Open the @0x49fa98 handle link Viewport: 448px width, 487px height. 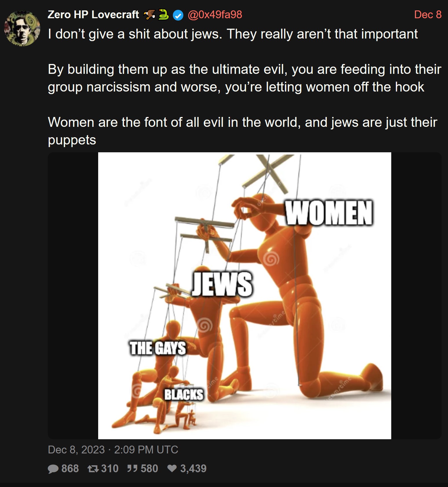tap(215, 14)
